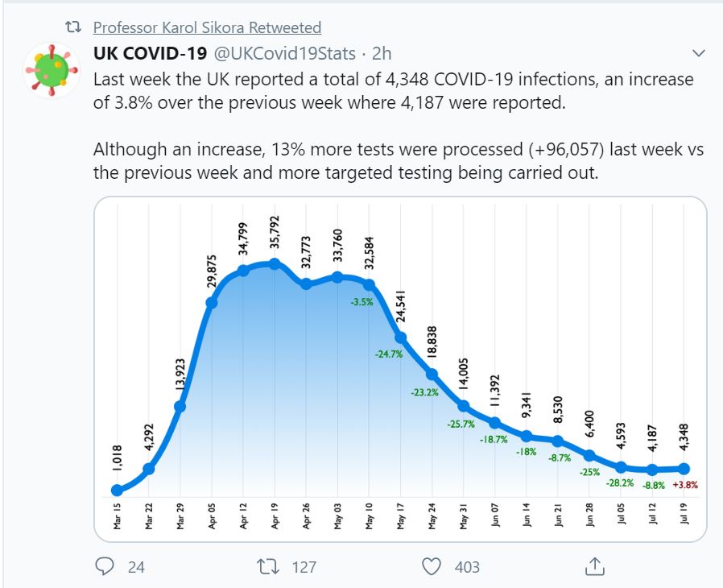Click the reply speech bubble icon
The image size is (723, 588).
tap(105, 566)
